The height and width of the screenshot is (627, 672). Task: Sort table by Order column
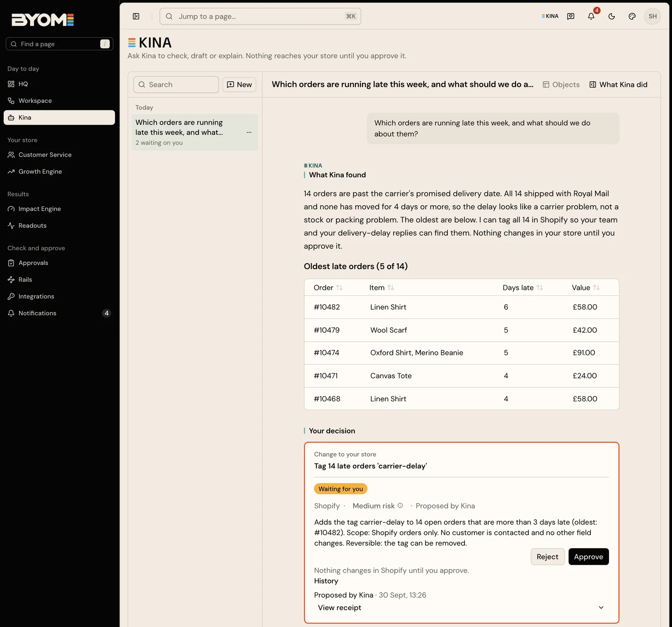(328, 287)
